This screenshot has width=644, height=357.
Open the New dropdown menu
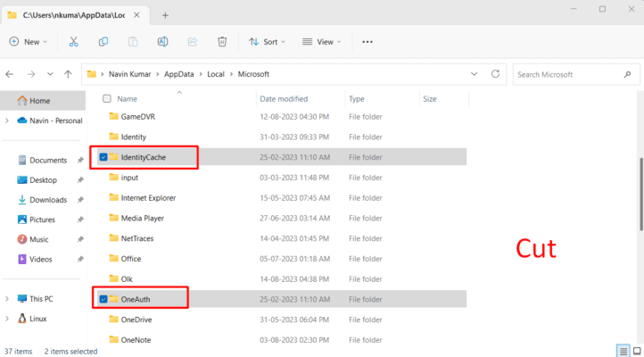tap(28, 41)
